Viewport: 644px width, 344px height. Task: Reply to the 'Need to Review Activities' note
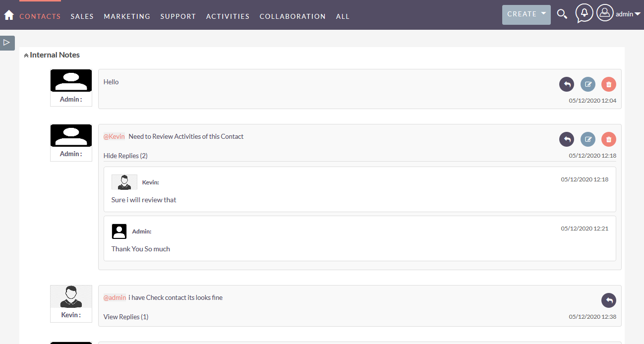tap(567, 139)
